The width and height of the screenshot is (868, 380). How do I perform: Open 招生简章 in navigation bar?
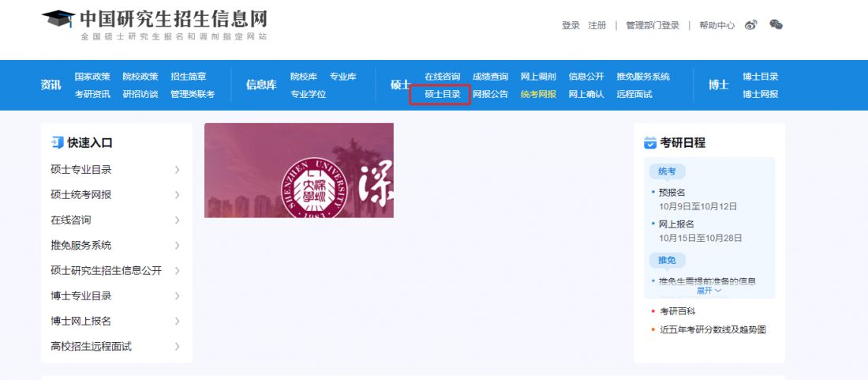click(189, 77)
